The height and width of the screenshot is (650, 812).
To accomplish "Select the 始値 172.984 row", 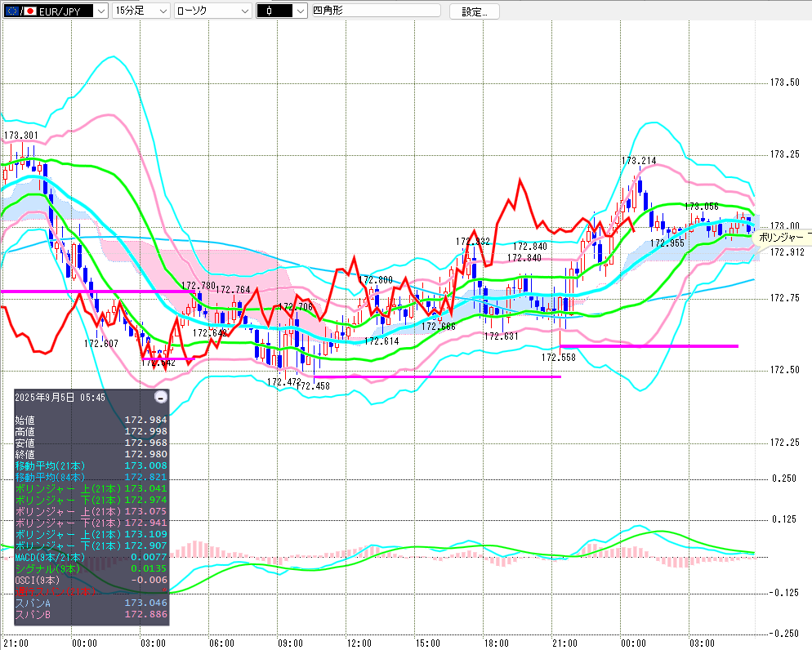I will coord(91,420).
